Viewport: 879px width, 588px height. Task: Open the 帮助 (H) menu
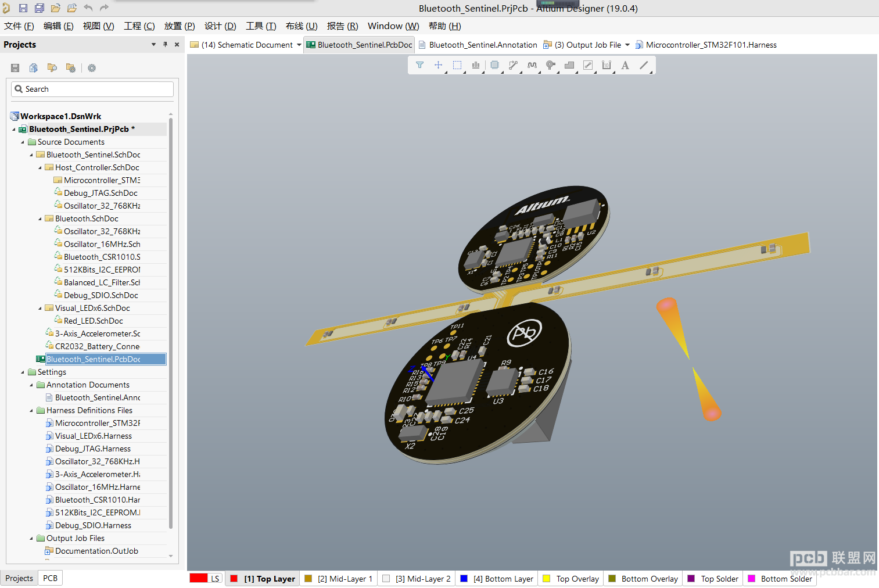pos(445,26)
